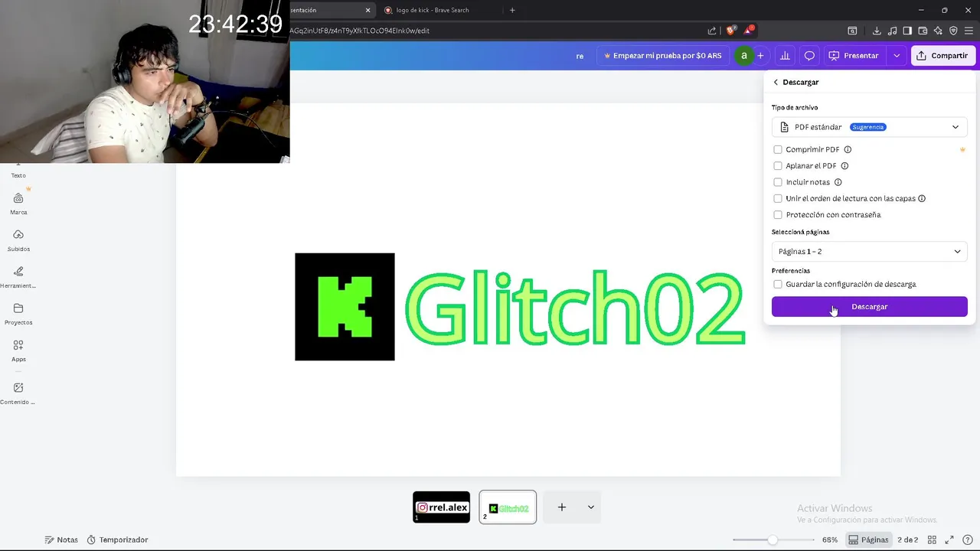Click the Brave Rewards triangle icon
The image size is (980, 551).
click(x=749, y=31)
